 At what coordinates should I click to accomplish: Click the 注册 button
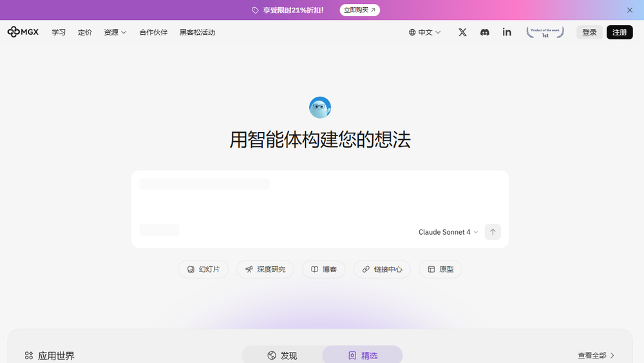(620, 32)
